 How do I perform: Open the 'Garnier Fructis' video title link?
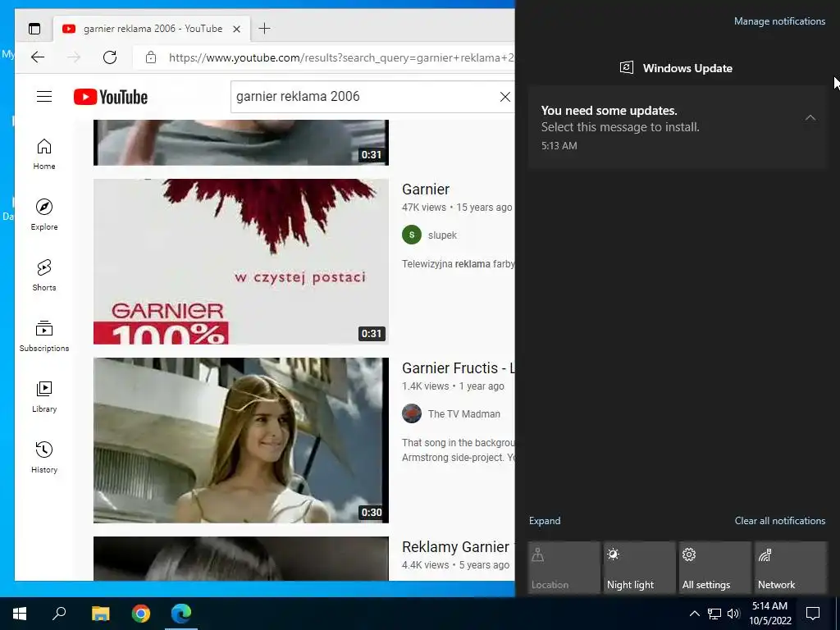[458, 368]
